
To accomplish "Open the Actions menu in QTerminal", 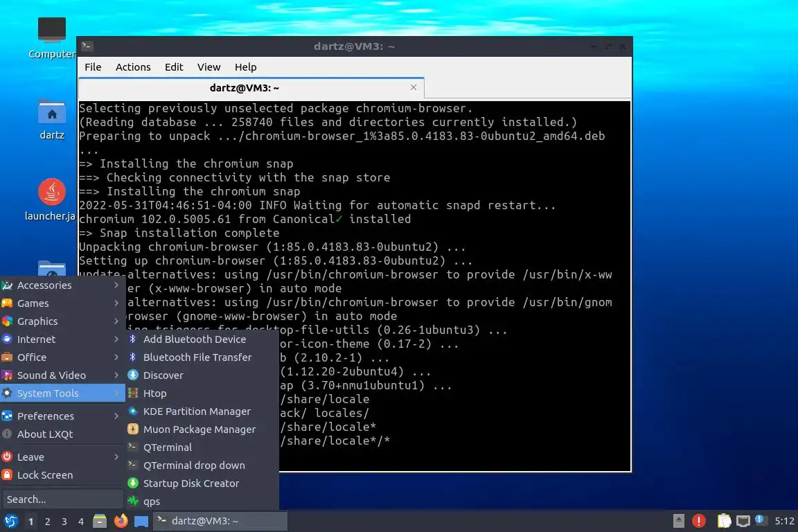I will point(133,67).
